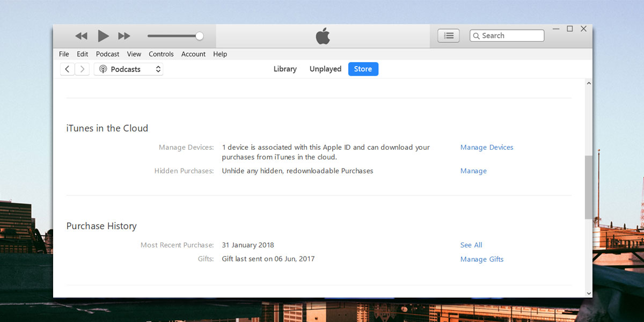The height and width of the screenshot is (322, 644).
Task: Expand the Podcasts media type dropdown
Action: (x=128, y=69)
